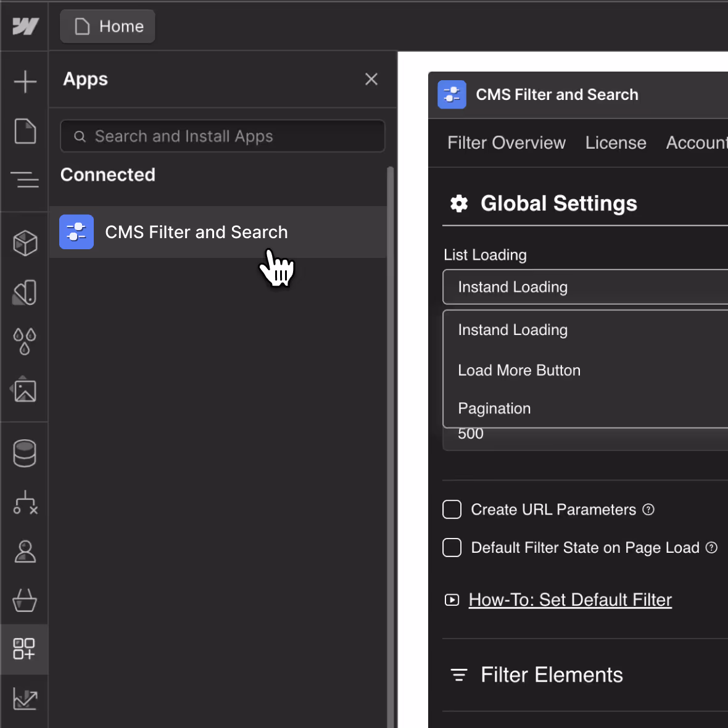Open How-To: Set Default Filter link
Screen dimensions: 728x728
point(569,600)
